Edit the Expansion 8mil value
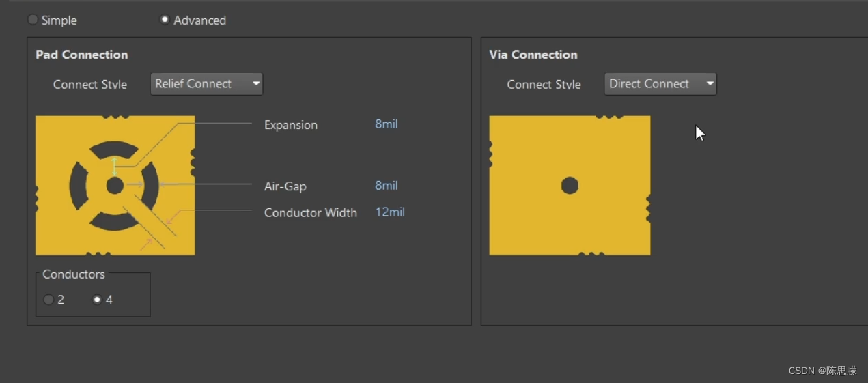 click(x=387, y=124)
